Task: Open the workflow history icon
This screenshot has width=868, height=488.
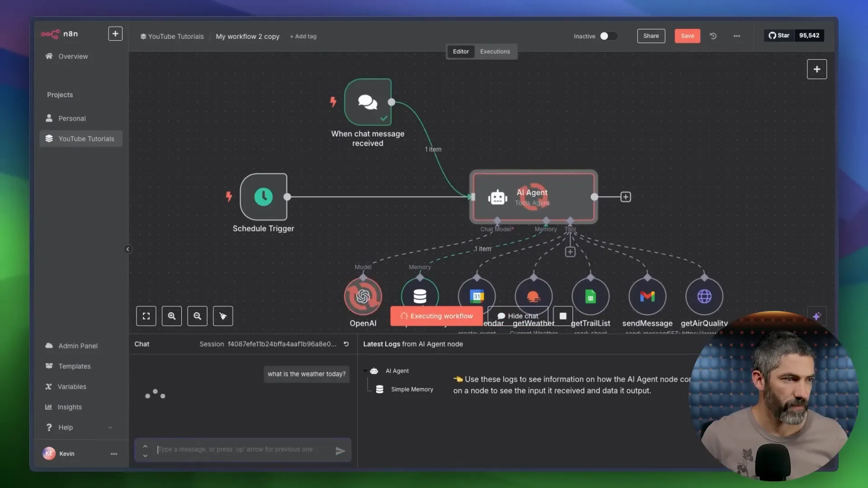Action: 713,36
